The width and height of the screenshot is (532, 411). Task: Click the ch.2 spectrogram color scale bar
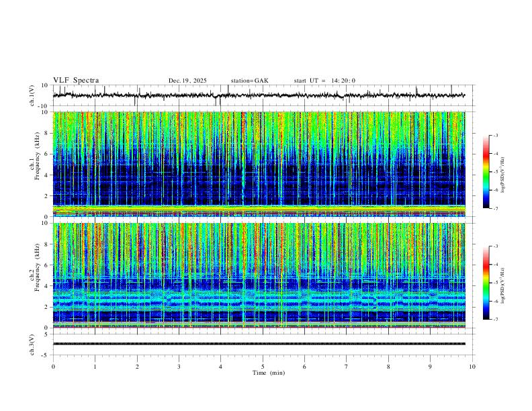[486, 283]
